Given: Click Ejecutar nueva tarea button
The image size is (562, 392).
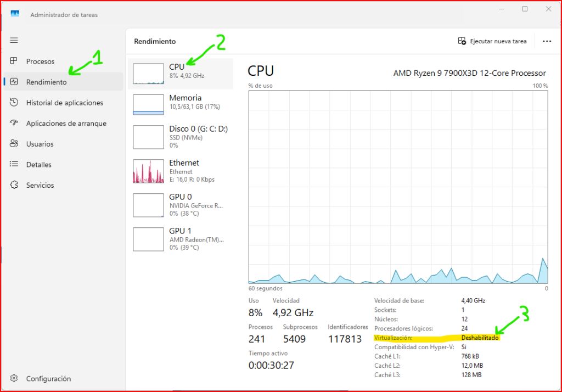Looking at the screenshot, I should 492,41.
